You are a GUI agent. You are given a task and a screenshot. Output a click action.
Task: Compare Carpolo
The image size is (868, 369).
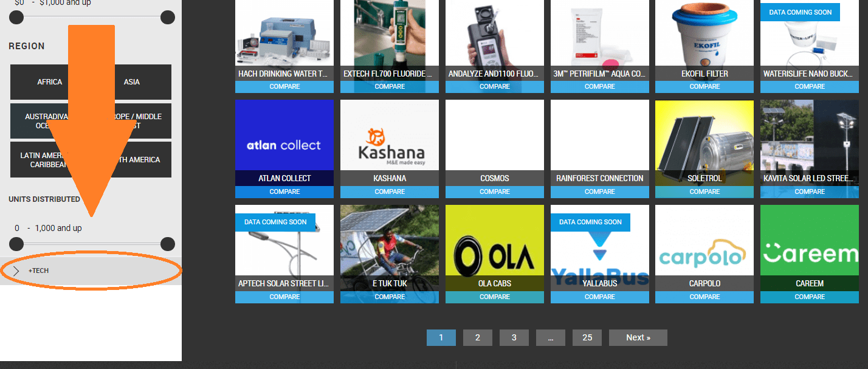704,297
